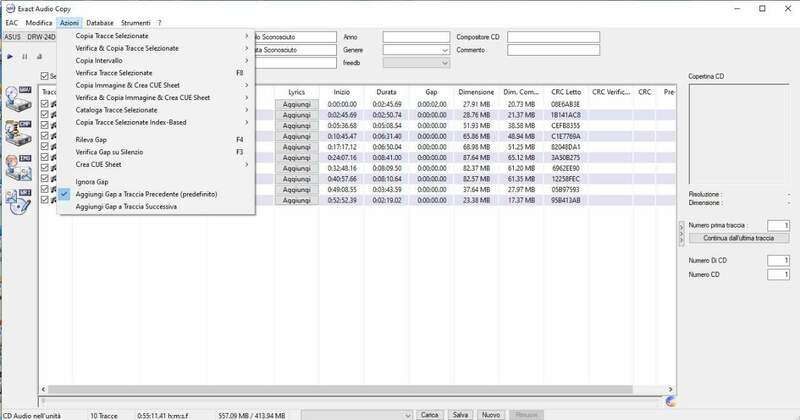The height and width of the screenshot is (420, 800).
Task: Click the Exact Audio Copy title bar icon
Action: [x=9, y=7]
